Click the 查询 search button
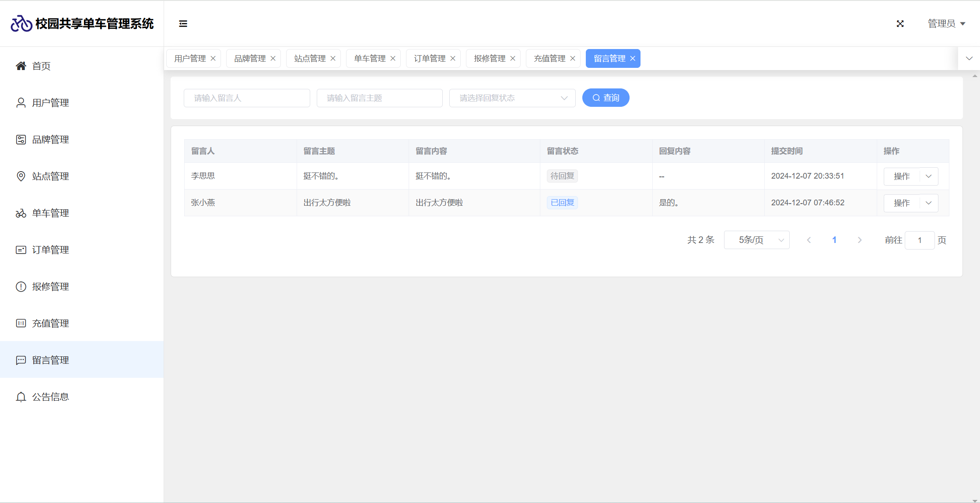This screenshot has width=980, height=503. click(x=605, y=98)
